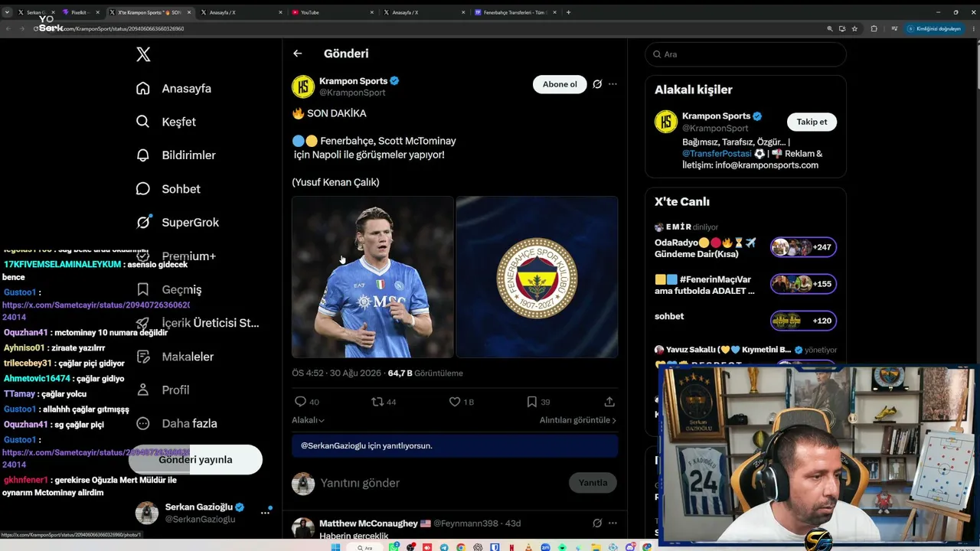Open Matthew McConaughey's reply avatar
This screenshot has width=980, height=551.
coord(303,528)
